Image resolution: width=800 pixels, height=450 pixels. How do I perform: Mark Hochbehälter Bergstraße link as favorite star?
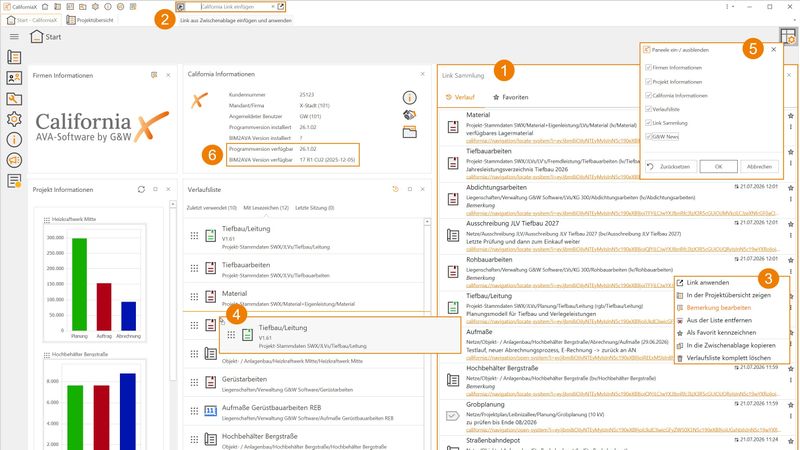(790, 368)
